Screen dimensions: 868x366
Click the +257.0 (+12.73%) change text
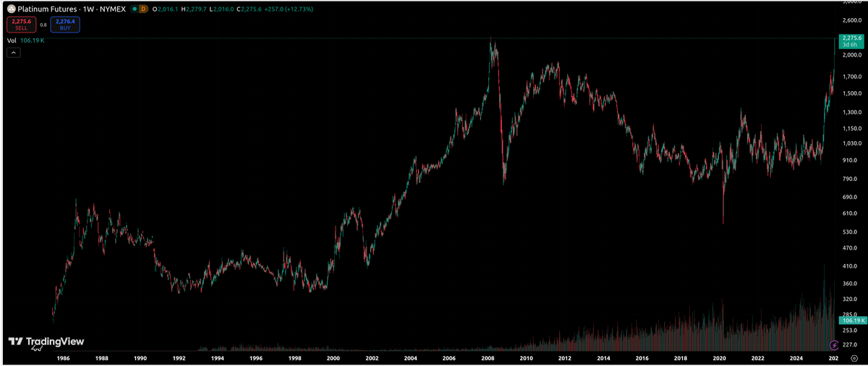(290, 9)
